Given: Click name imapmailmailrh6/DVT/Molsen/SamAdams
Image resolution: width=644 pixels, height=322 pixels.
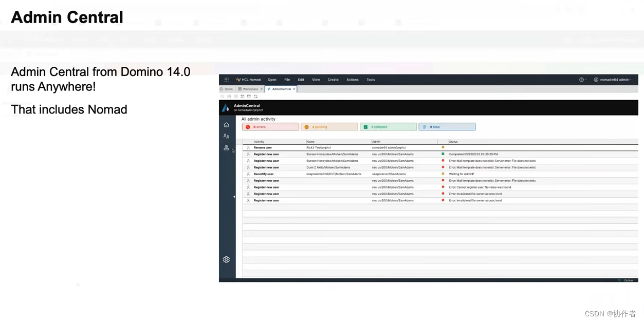Looking at the screenshot, I should [x=334, y=174].
